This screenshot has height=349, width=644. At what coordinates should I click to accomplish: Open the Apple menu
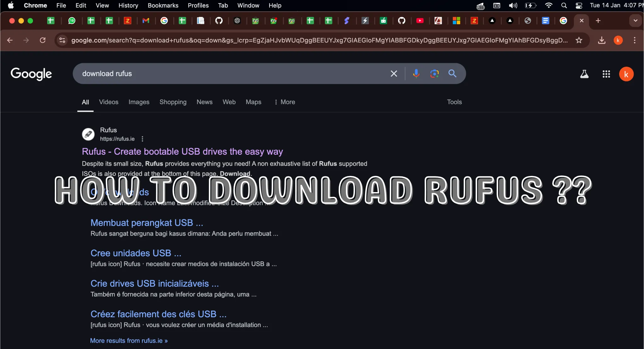11,5
